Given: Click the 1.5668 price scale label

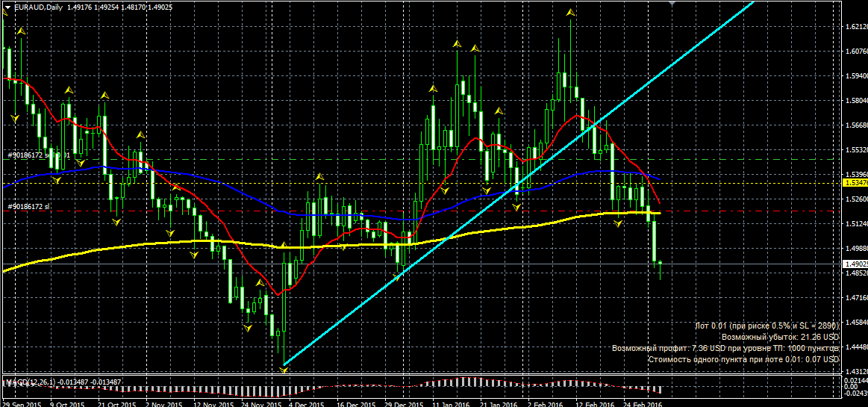Looking at the screenshot, I should coord(855,125).
